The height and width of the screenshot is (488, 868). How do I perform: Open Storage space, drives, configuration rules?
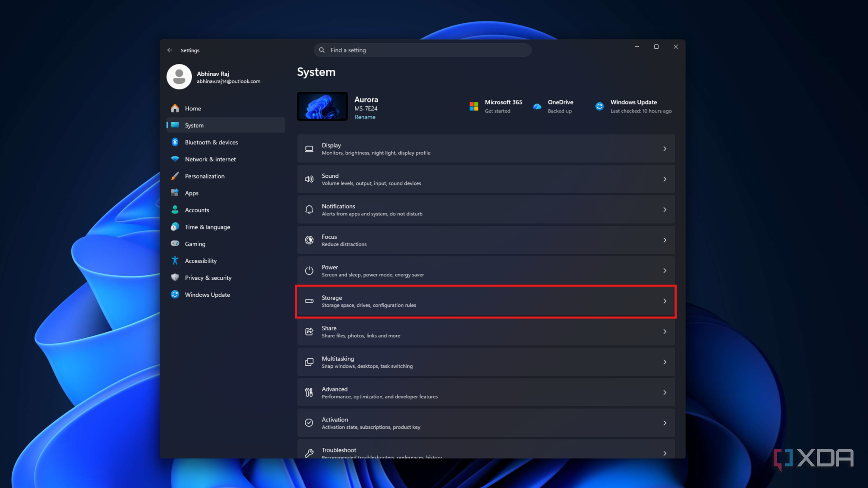[486, 301]
